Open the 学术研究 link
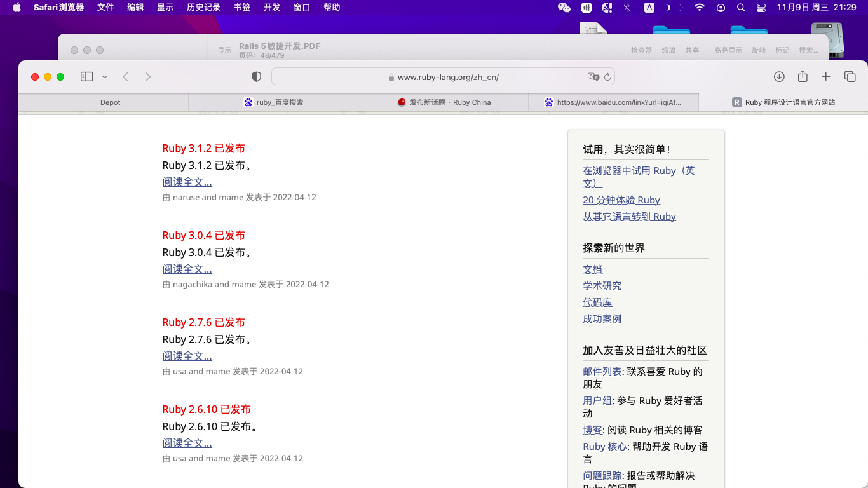 click(602, 285)
